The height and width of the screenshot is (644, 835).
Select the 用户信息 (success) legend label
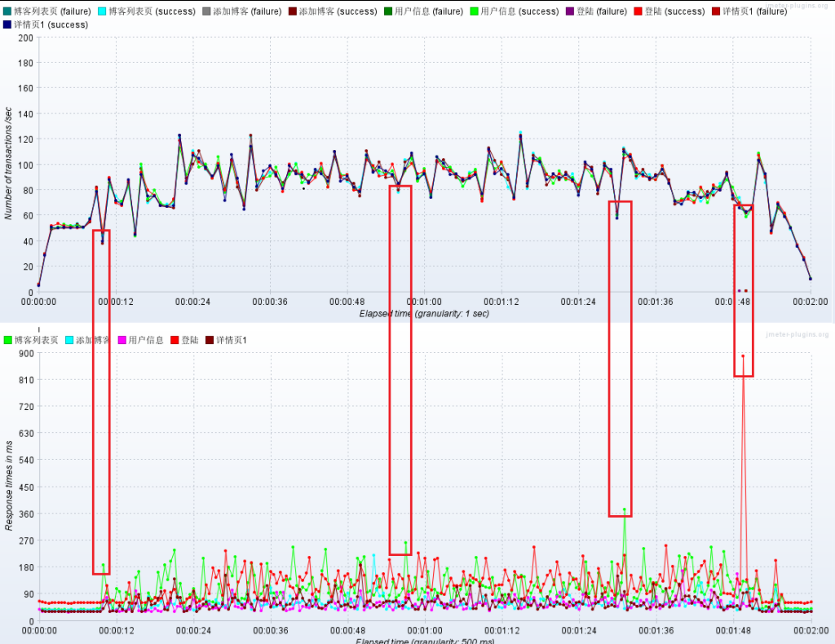[519, 11]
